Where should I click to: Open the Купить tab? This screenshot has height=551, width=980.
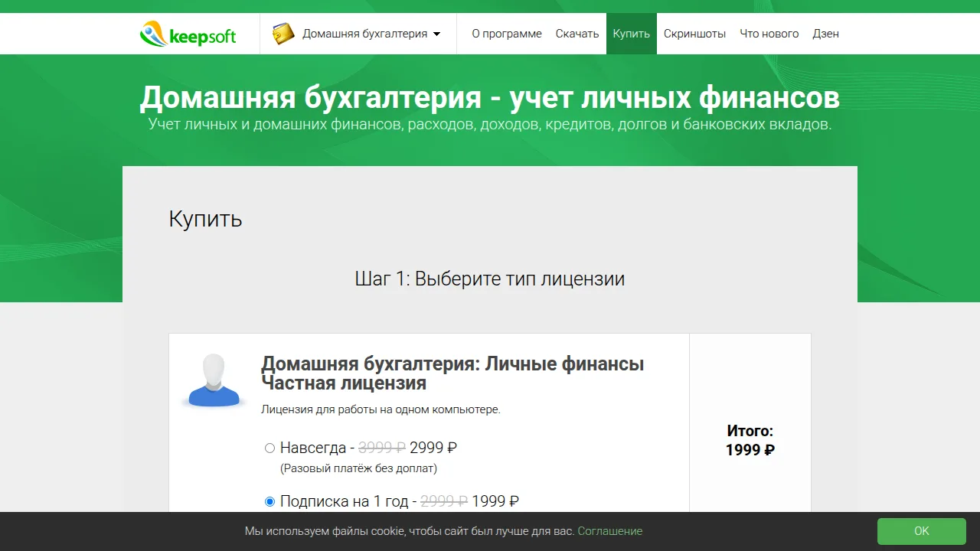pyautogui.click(x=632, y=34)
